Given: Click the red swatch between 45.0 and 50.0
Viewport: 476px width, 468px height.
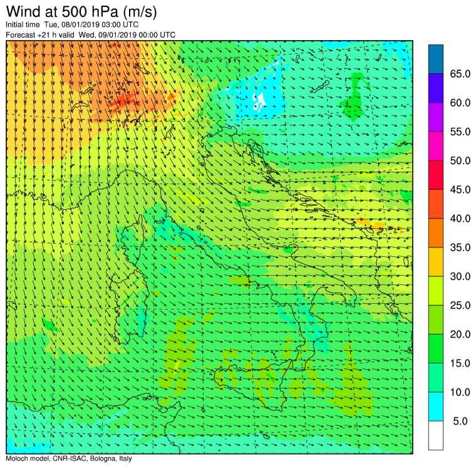Looking at the screenshot, I should [x=436, y=175].
